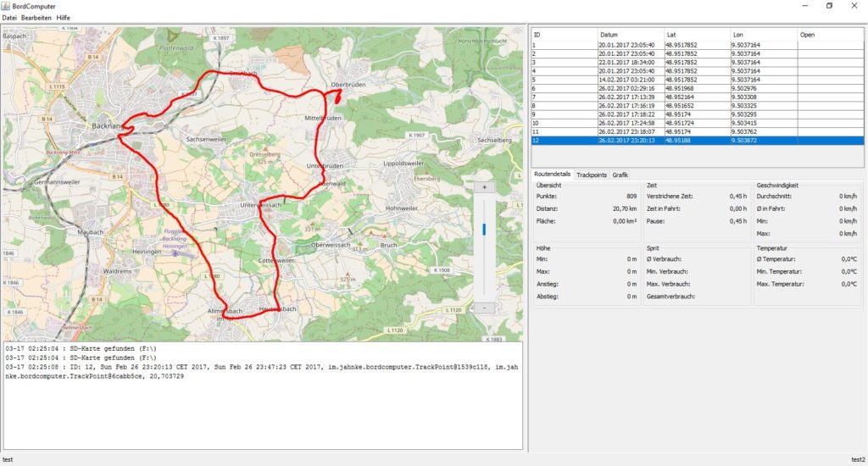
Task: Select route dated 26.02.2017 17:24:58
Action: click(x=697, y=123)
